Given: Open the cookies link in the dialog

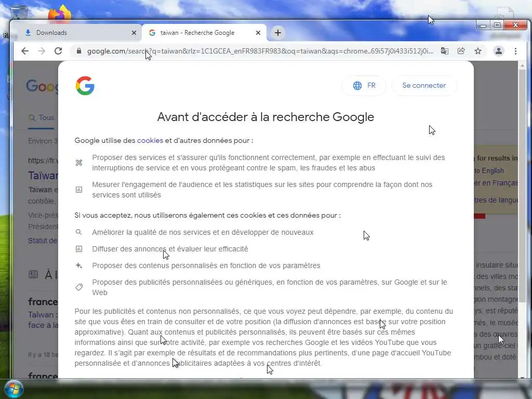Looking at the screenshot, I should (150, 140).
